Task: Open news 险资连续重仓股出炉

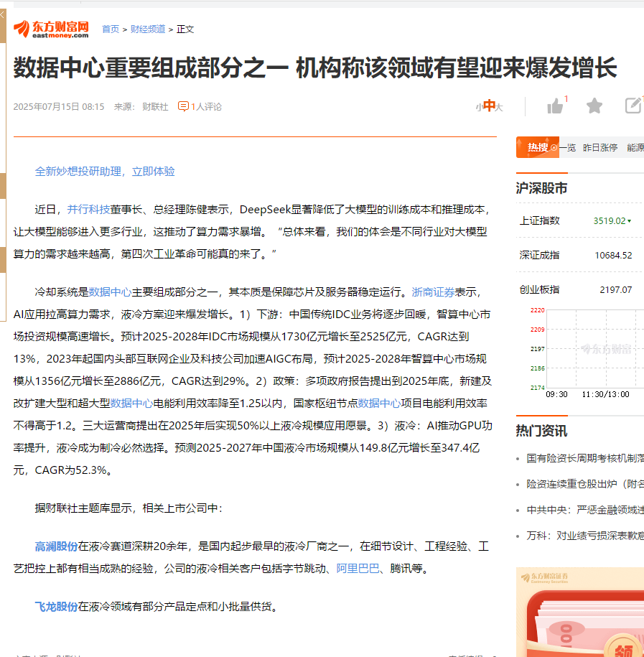Action: (585, 484)
